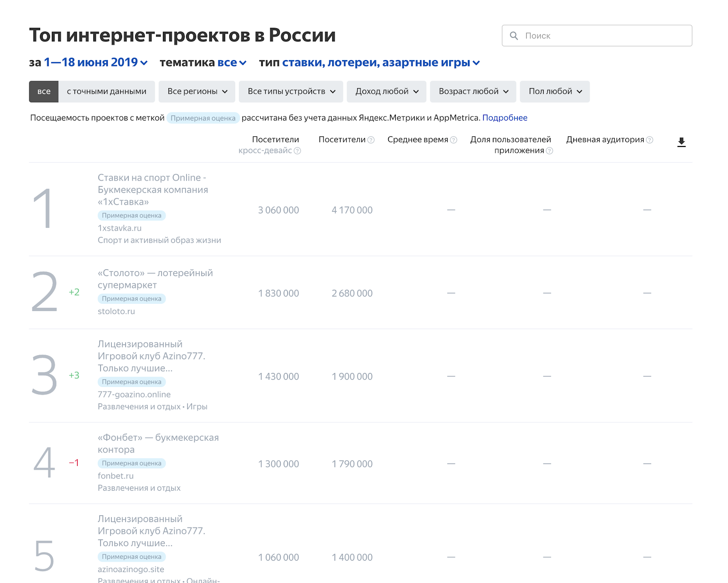Screen dimensions: 728x583
Task: Click the 1xstavka.ru domain text
Action: 120,228
